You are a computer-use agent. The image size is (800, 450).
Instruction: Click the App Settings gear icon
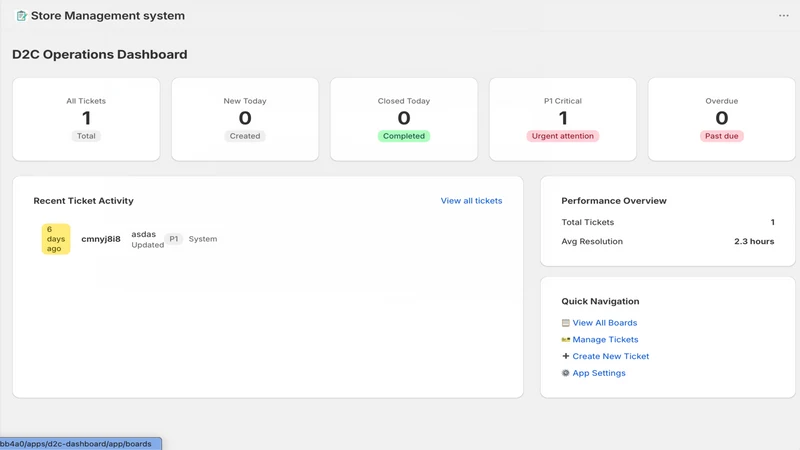point(565,373)
